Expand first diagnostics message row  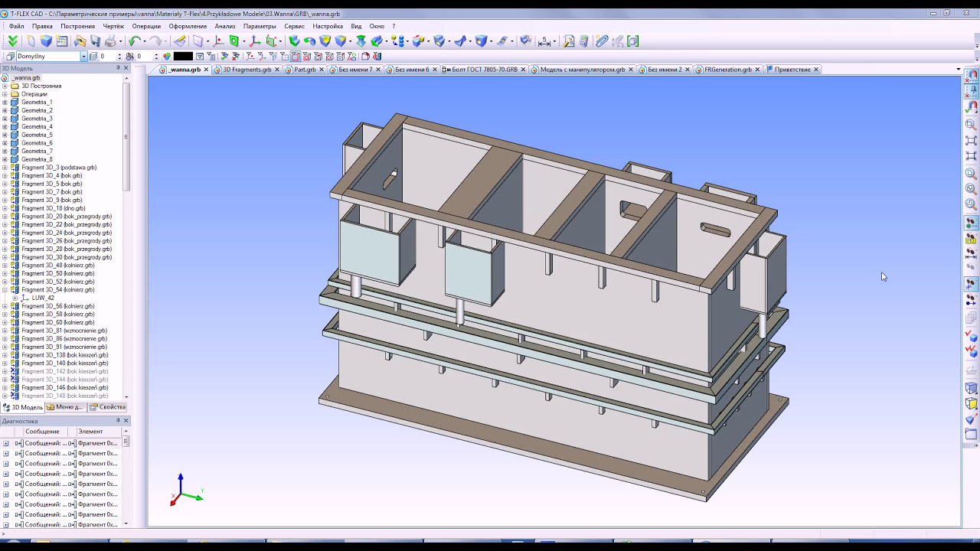pyautogui.click(x=5, y=443)
